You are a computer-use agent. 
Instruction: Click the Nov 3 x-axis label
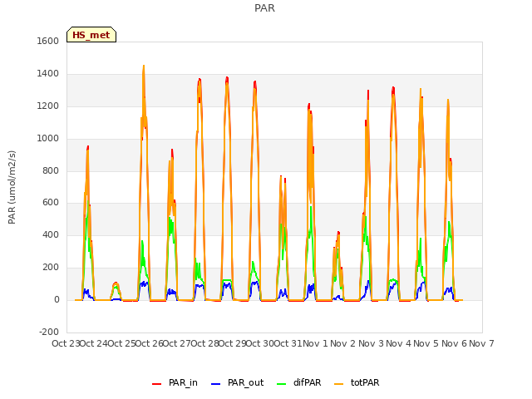click(371, 343)
